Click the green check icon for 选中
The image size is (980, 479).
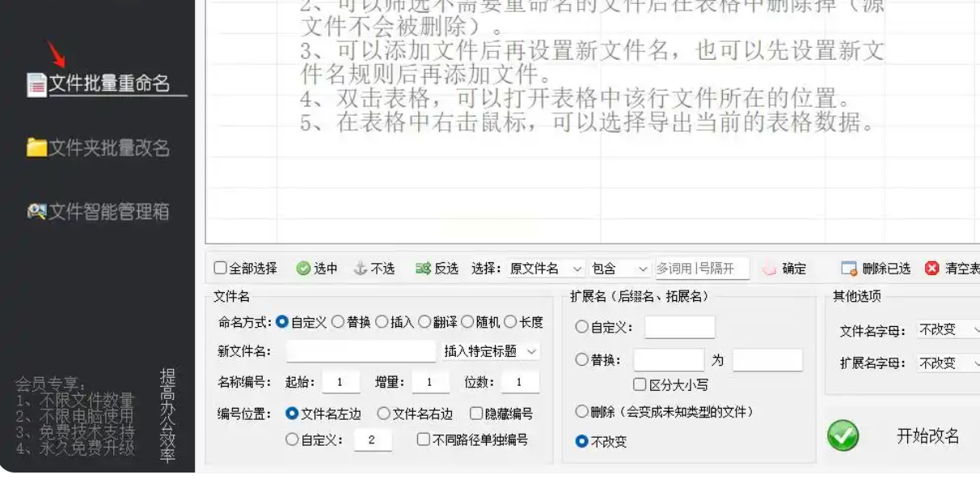[303, 269]
